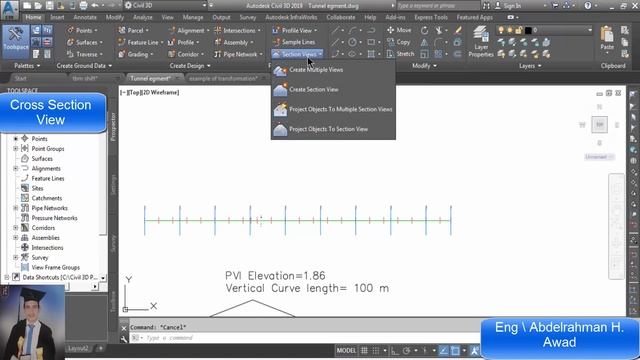Click the search keyword field
This screenshot has width=640, height=360.
coord(438,6)
